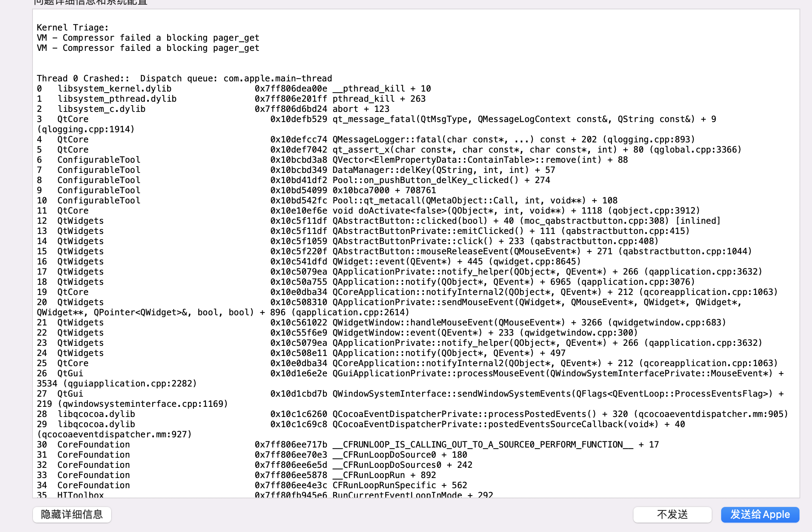Viewport: 812px width, 532px height.
Task: Click the 'Thread 0 Crashed' line
Action: click(x=184, y=78)
